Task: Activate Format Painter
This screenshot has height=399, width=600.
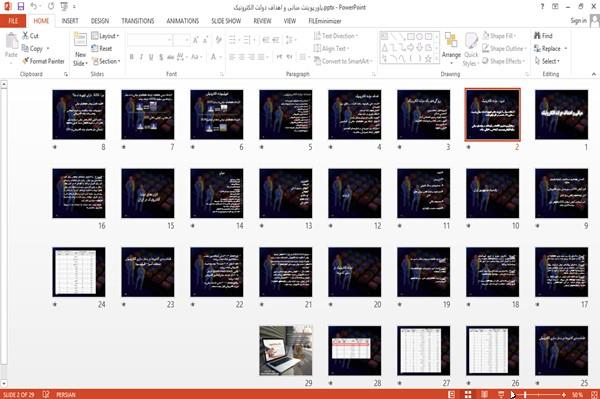Action: coord(43,61)
